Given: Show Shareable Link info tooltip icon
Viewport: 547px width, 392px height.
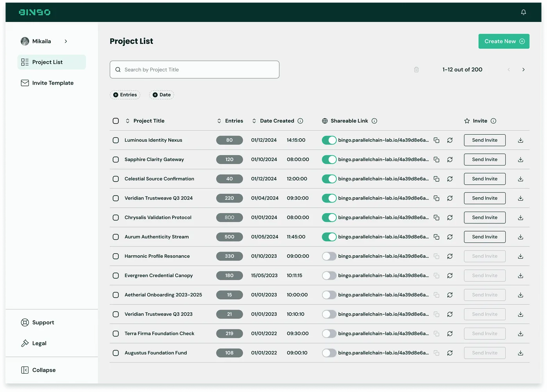Looking at the screenshot, I should point(374,121).
